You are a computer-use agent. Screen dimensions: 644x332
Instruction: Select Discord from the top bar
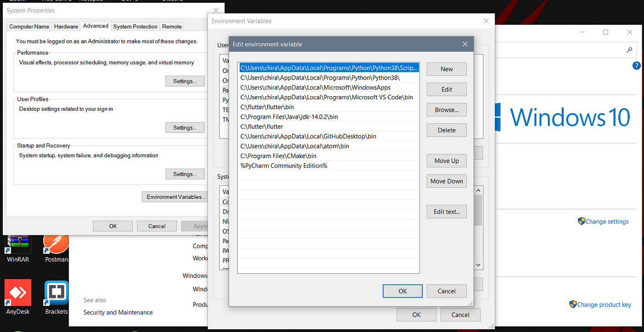[172, 1]
